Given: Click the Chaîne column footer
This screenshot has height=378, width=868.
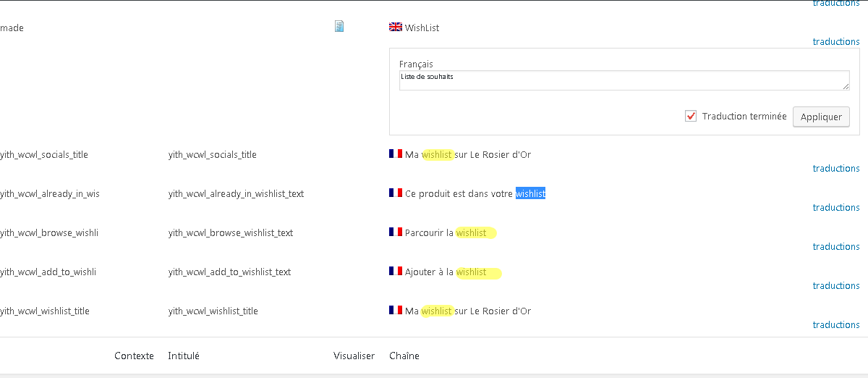Looking at the screenshot, I should [404, 356].
